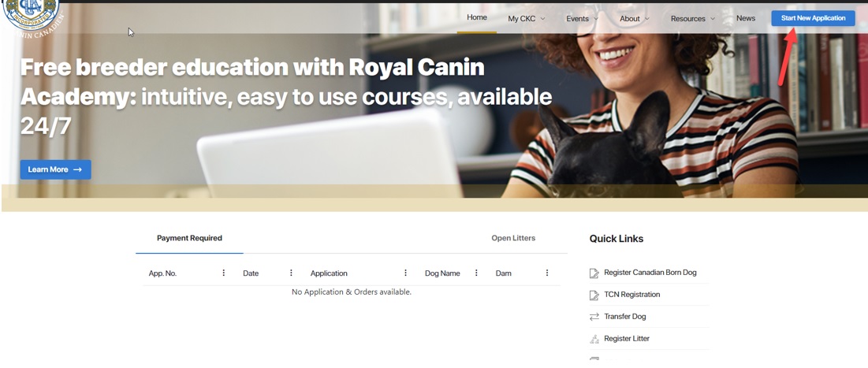Open the TCN Registration link

tap(631, 295)
